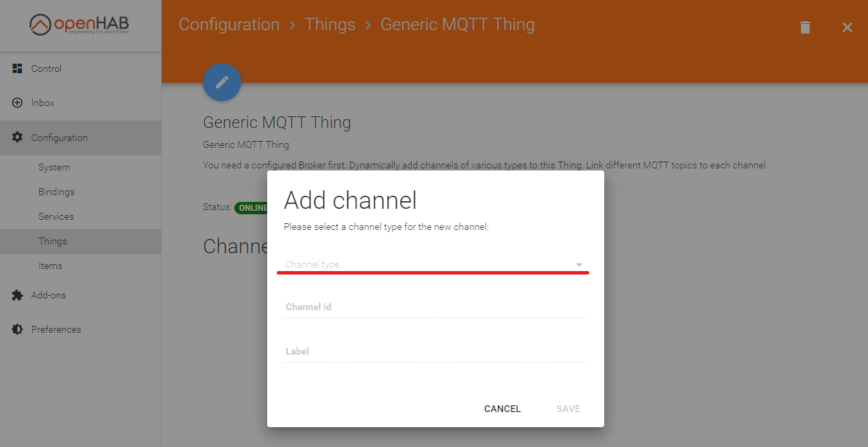868x447 pixels.
Task: Open the Inbox via its plus-circle icon
Action: [x=16, y=103]
